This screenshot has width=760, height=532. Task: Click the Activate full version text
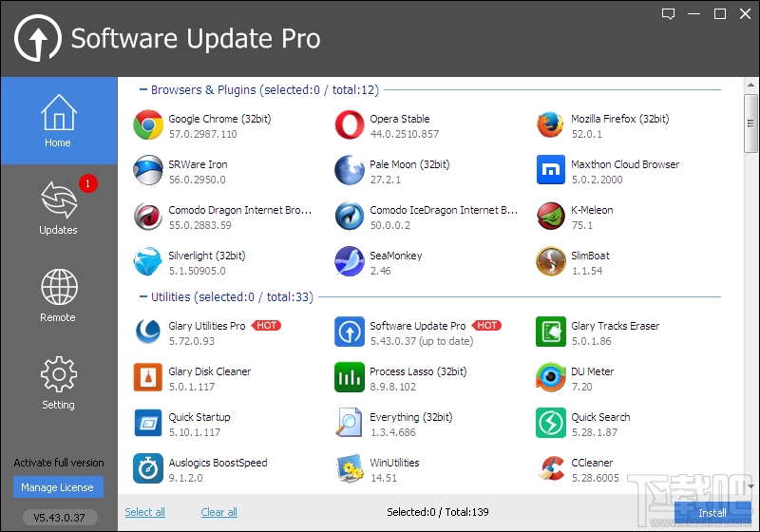[x=59, y=463]
